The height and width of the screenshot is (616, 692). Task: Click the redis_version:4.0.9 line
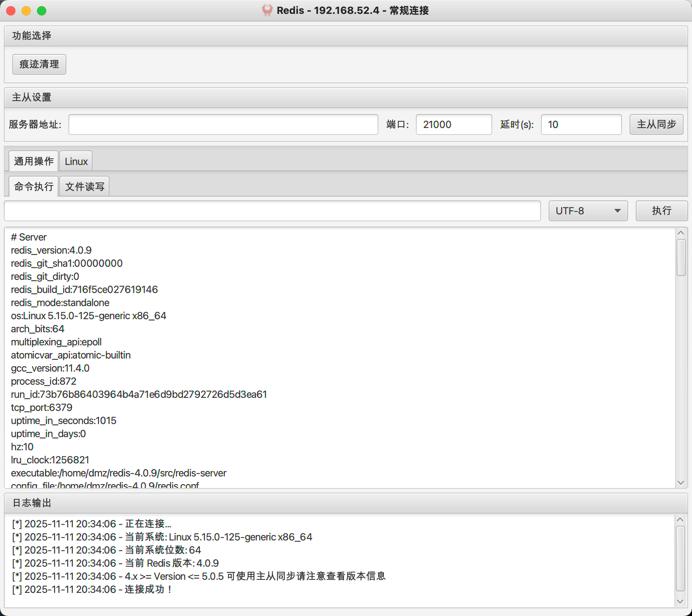point(51,250)
